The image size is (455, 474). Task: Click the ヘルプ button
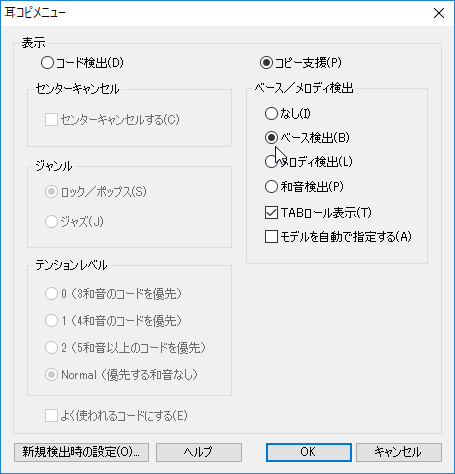tap(199, 452)
